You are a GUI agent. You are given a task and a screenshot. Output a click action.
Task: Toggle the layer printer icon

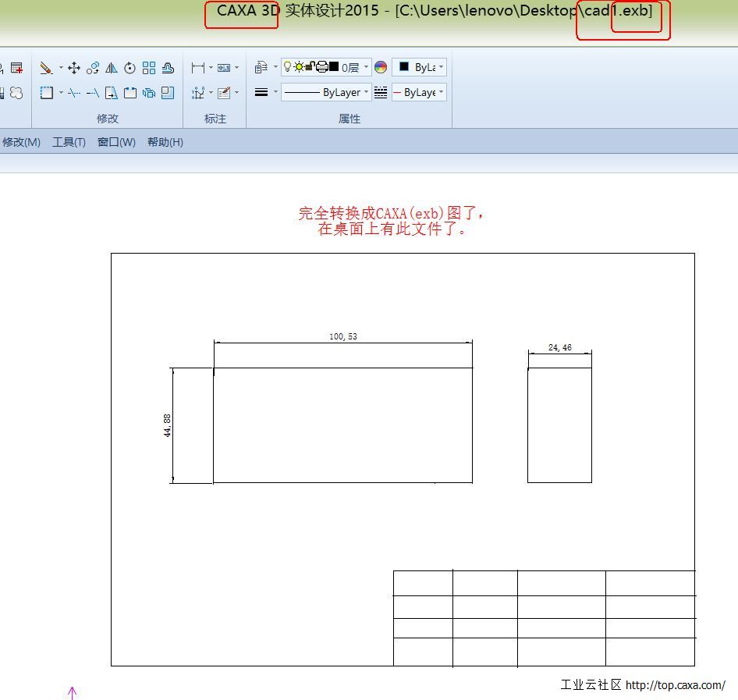point(322,67)
